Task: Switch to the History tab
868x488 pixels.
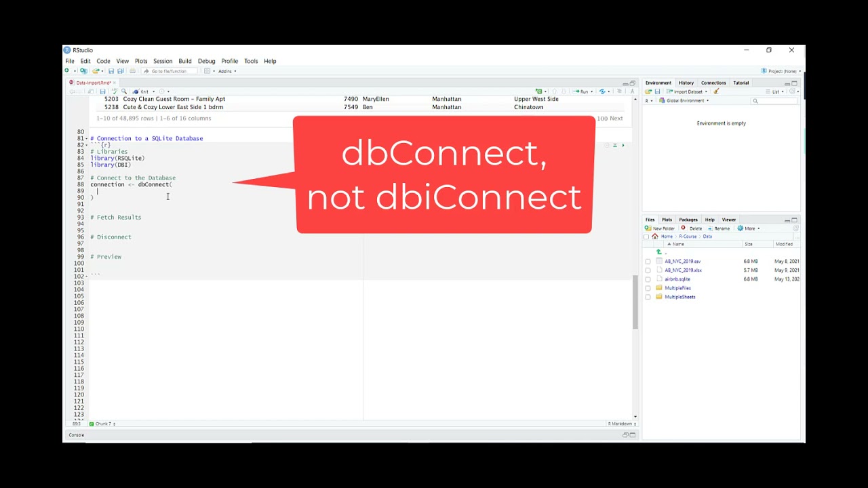Action: 686,83
